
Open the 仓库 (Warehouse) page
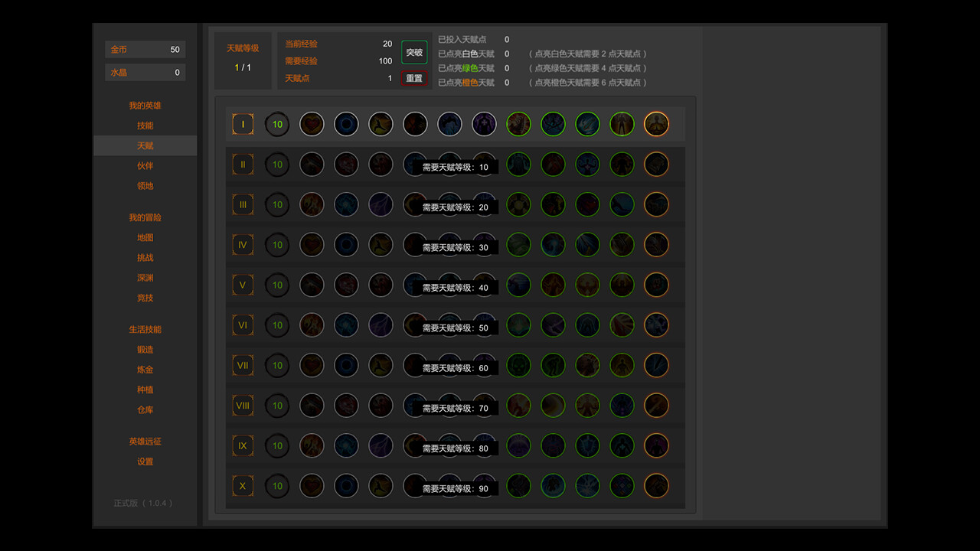145,409
